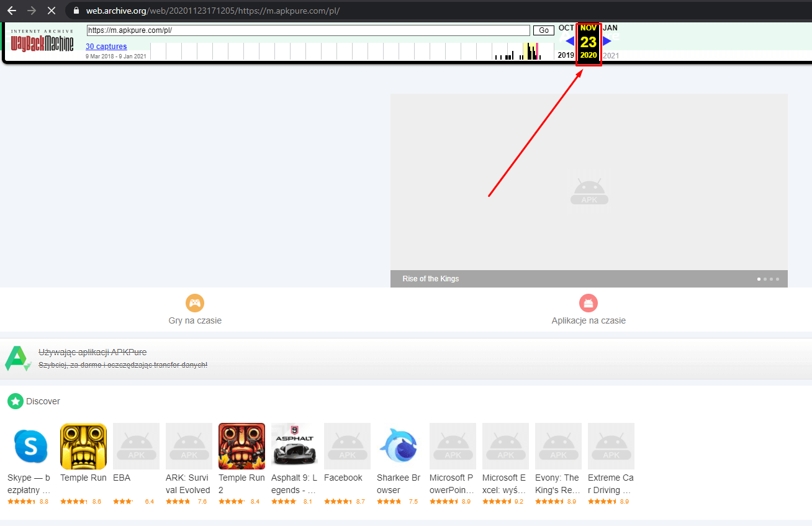
Task: Open the Temple Run 2 app icon
Action: [x=241, y=446]
